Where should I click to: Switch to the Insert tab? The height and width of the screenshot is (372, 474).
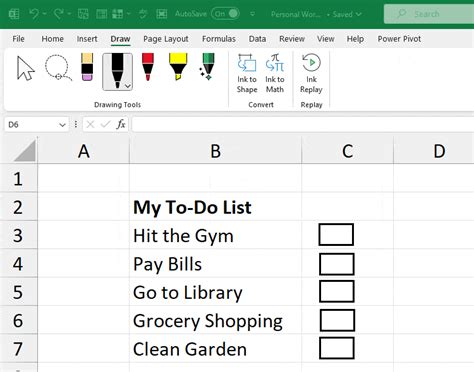point(87,39)
